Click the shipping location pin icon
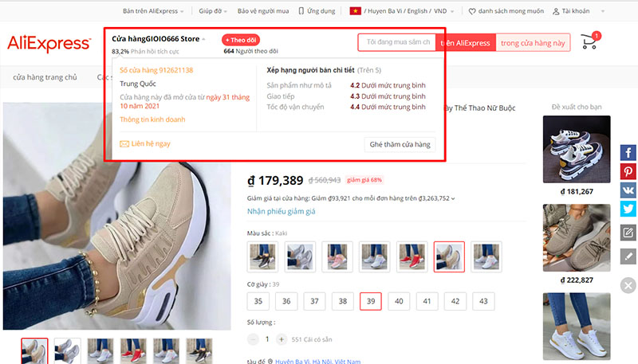Viewport: 638px width, 364px height. (270, 361)
